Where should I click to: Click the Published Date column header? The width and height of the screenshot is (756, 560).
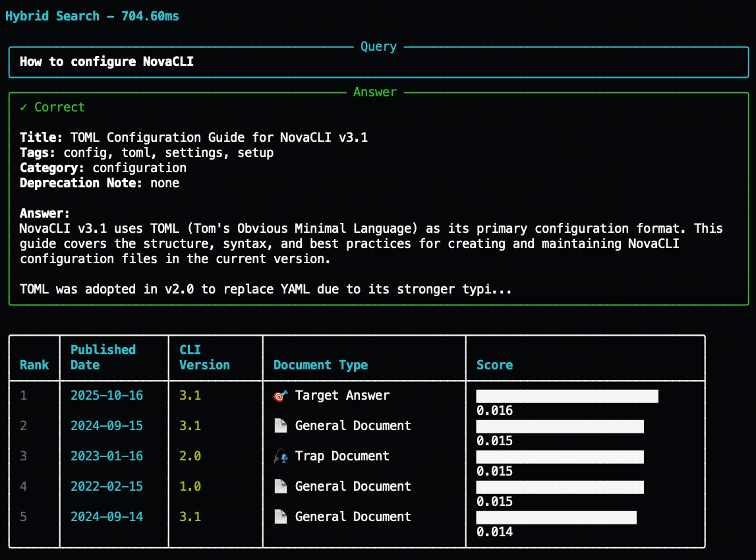[x=103, y=357]
